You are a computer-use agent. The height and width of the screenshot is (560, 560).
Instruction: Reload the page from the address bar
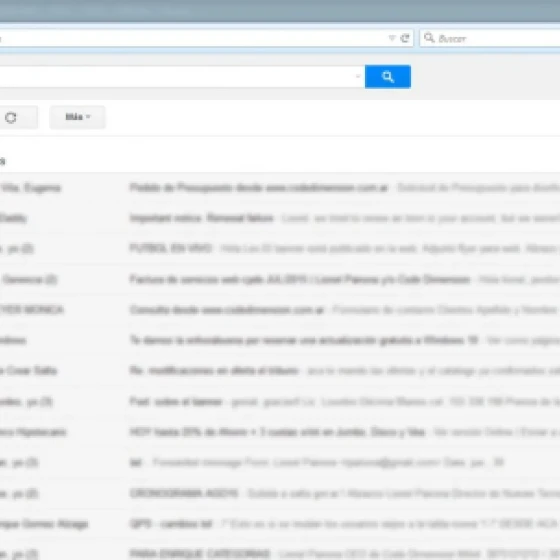click(405, 38)
